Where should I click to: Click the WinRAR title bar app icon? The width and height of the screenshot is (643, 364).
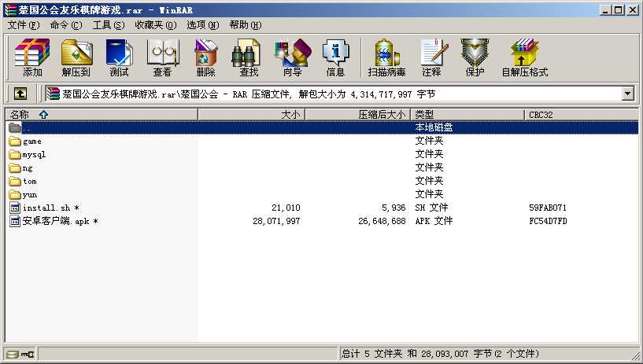(x=10, y=9)
